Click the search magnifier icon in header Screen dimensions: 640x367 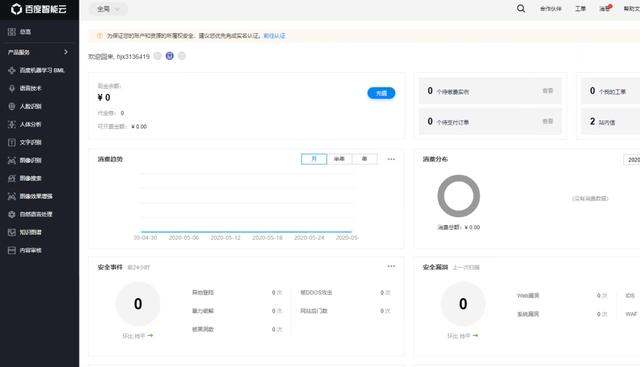pyautogui.click(x=521, y=9)
